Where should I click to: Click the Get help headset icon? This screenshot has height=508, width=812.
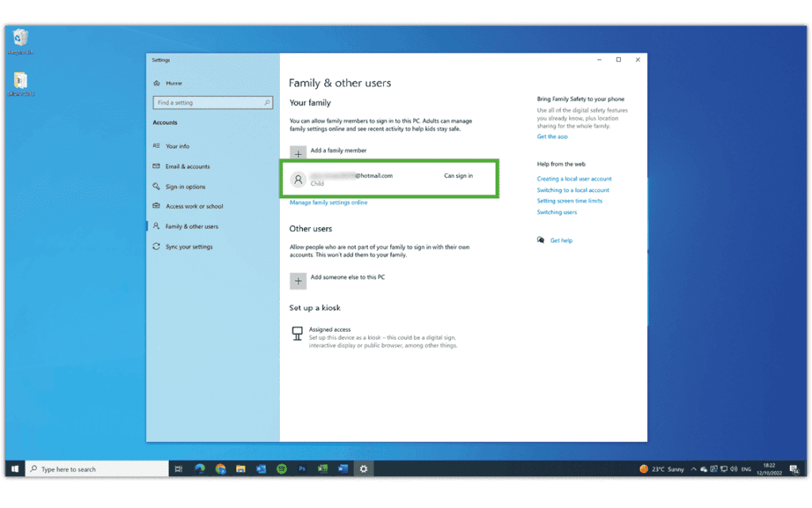pos(541,240)
